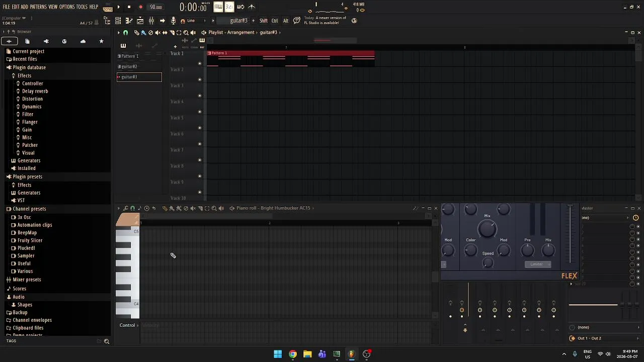Click the plus button next to pattern name

click(253, 21)
